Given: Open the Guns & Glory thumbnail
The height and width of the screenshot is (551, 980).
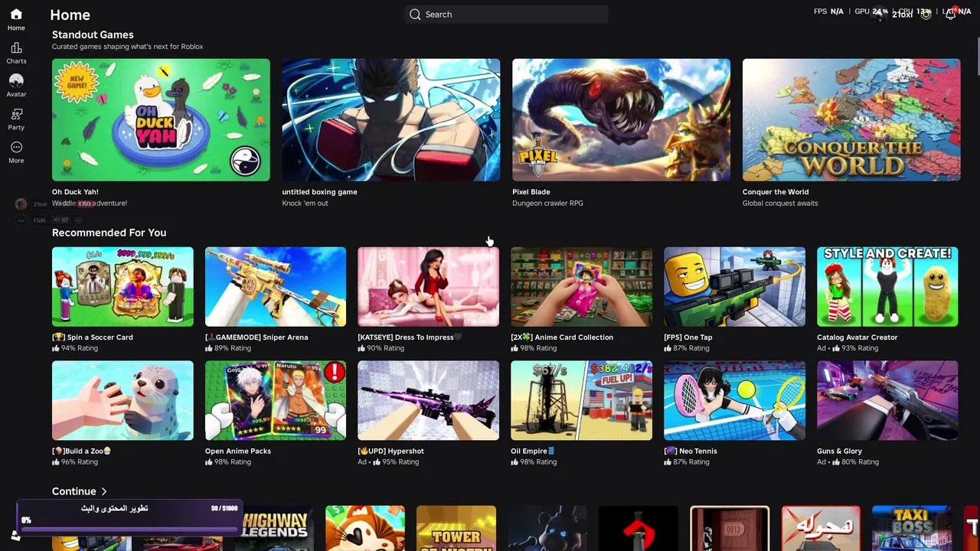Looking at the screenshot, I should click(887, 400).
